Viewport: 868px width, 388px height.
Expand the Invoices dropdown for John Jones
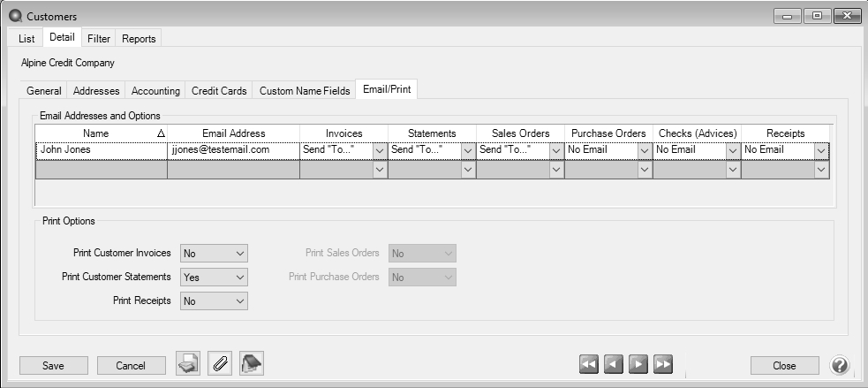[x=380, y=150]
